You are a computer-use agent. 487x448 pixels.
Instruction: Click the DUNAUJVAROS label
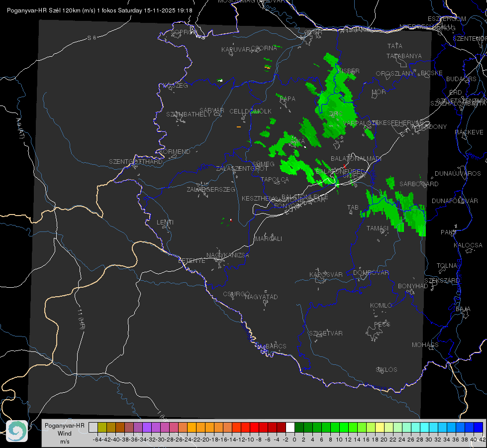pos(458,174)
